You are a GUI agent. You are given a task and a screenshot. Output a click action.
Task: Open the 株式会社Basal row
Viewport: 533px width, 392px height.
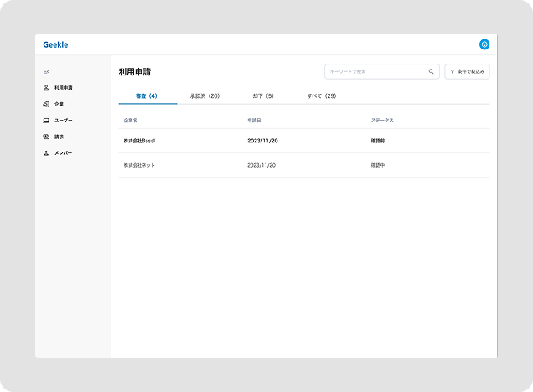(304, 141)
